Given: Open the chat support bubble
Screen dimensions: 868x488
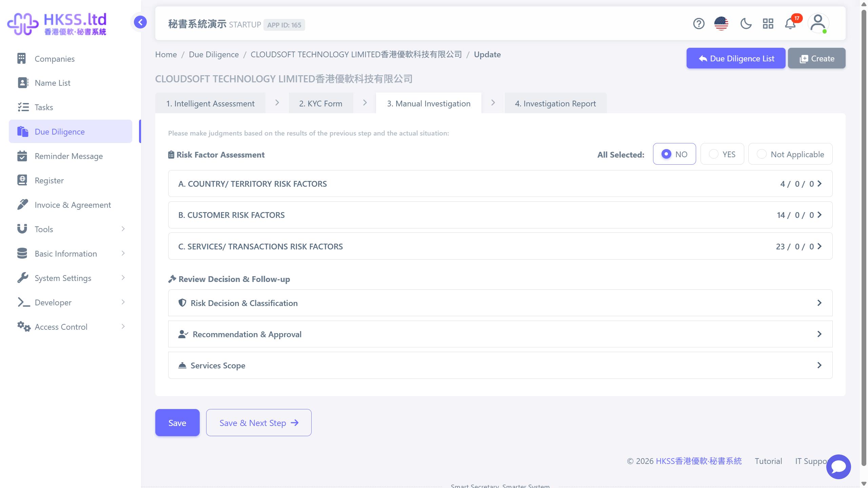Looking at the screenshot, I should point(839,467).
